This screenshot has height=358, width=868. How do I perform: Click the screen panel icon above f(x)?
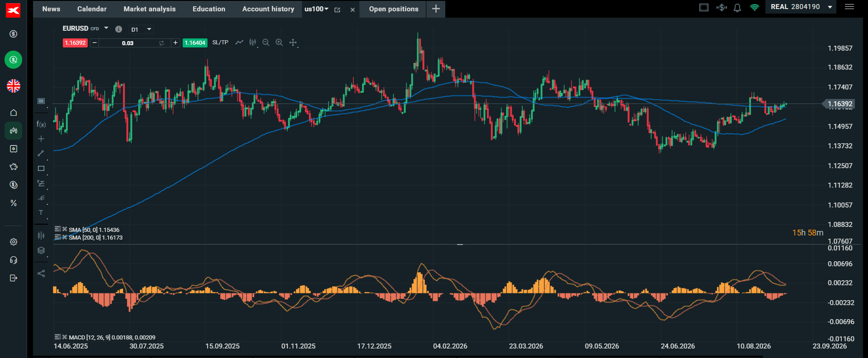[41, 101]
